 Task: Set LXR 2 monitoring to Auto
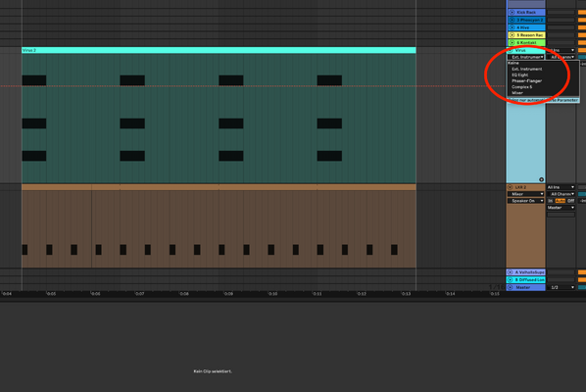pos(561,201)
